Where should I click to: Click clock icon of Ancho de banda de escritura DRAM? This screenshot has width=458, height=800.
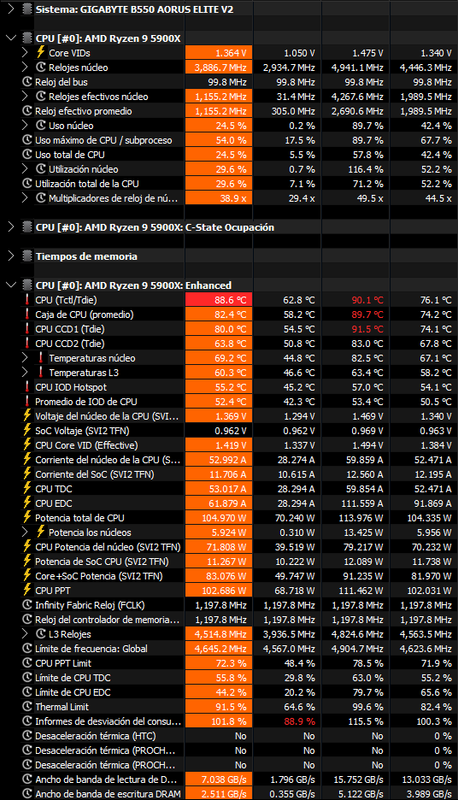pyautogui.click(x=27, y=794)
